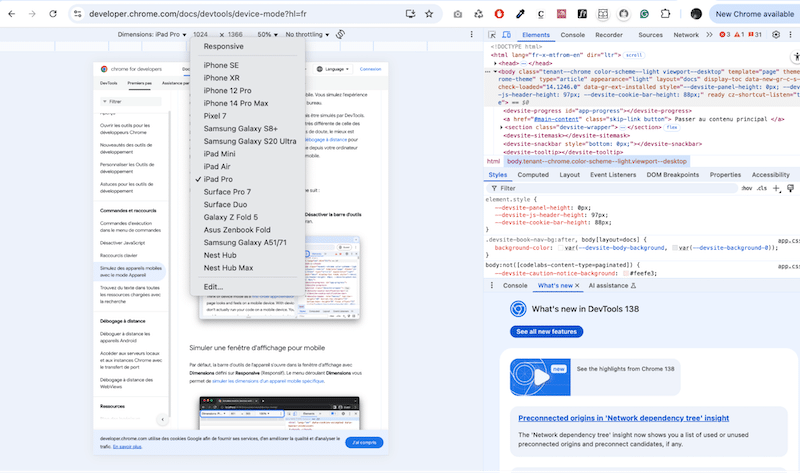The height and width of the screenshot is (473, 800).
Task: Open the Event Listeners tab
Action: click(613, 175)
